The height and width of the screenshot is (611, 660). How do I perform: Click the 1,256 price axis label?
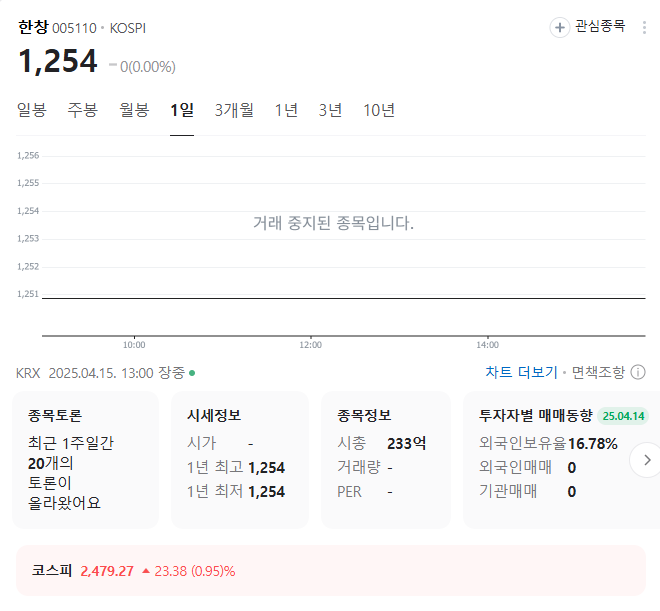click(28, 156)
